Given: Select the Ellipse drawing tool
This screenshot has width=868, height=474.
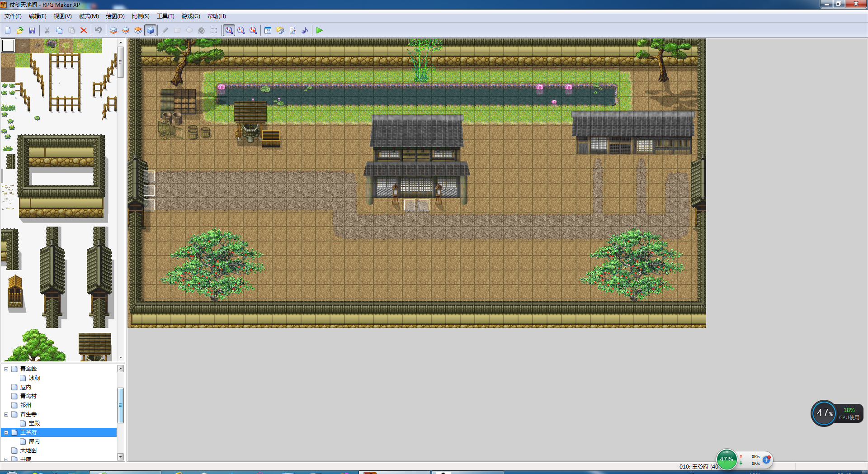Looking at the screenshot, I should pos(189,30).
